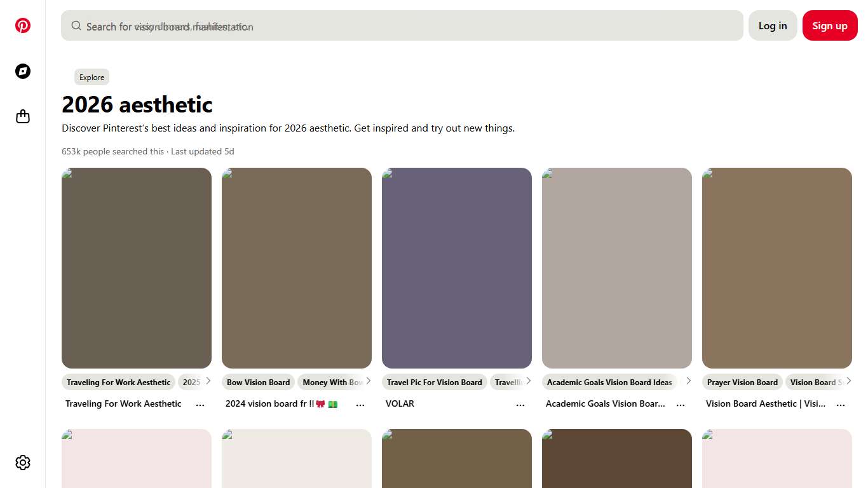868x488 pixels.
Task: Open the settings gear icon
Action: pyautogui.click(x=23, y=463)
